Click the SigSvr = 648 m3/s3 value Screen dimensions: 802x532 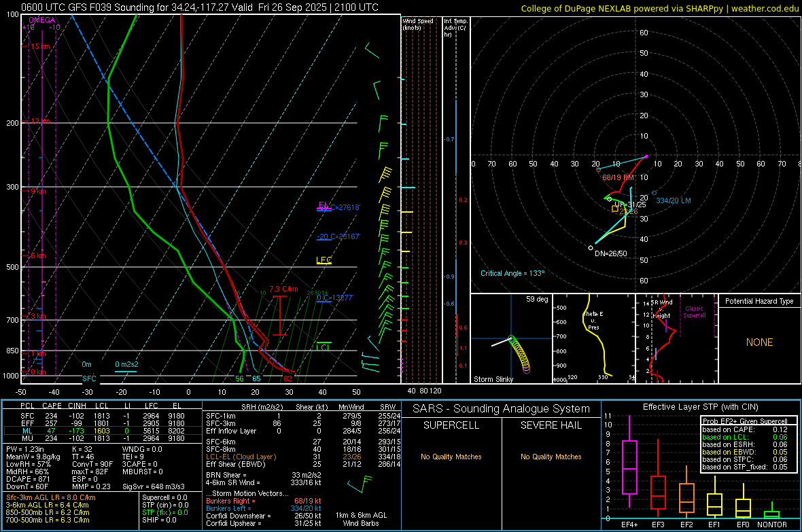(154, 486)
